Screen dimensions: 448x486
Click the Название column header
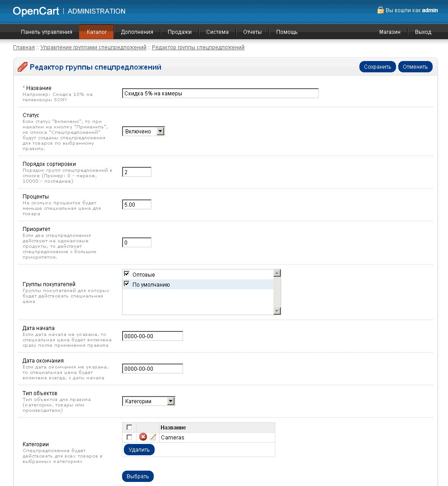pos(173,427)
